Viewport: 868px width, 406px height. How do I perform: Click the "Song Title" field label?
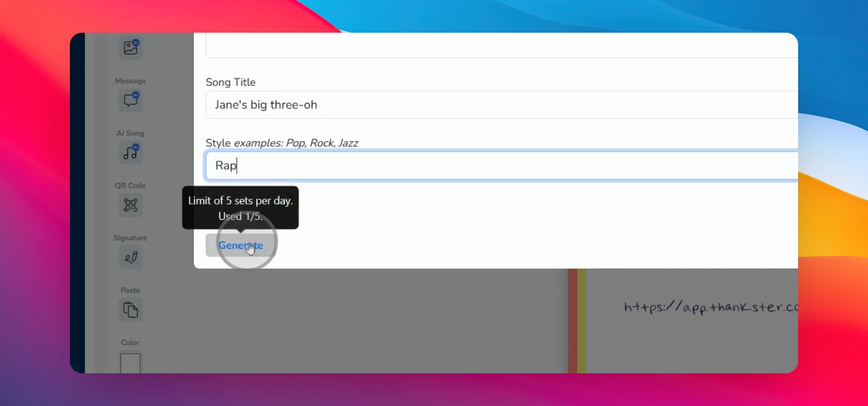point(231,82)
